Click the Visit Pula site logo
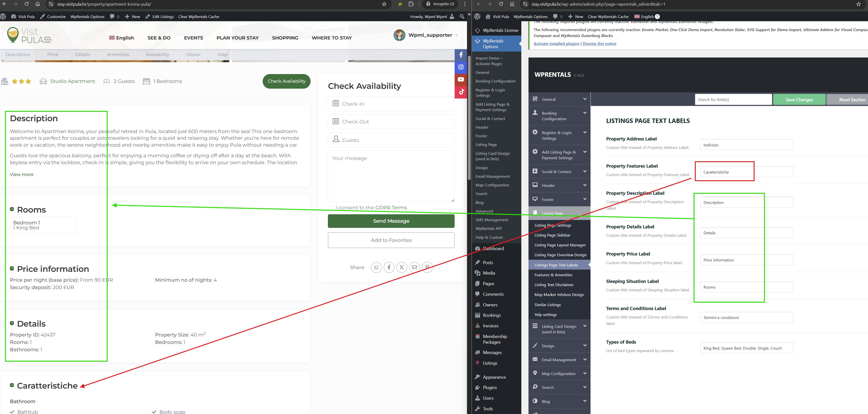 point(29,36)
